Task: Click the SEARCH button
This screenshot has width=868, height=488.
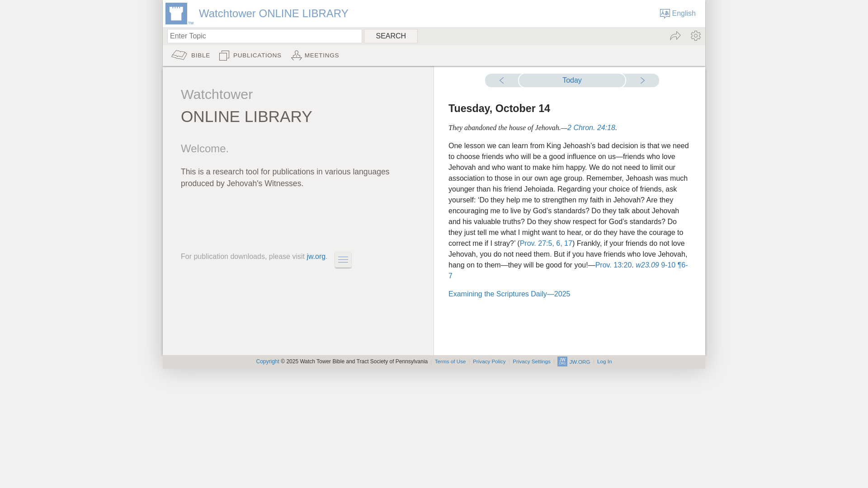Action: [391, 36]
